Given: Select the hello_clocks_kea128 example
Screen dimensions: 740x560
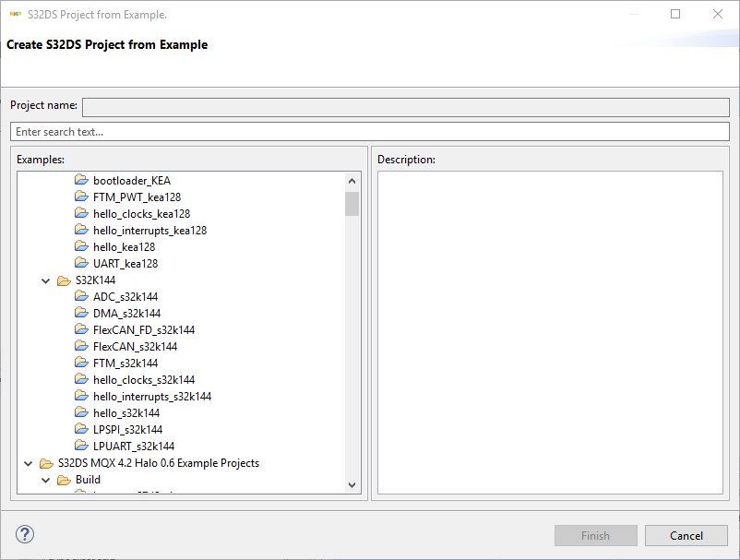Looking at the screenshot, I should click(x=141, y=214).
